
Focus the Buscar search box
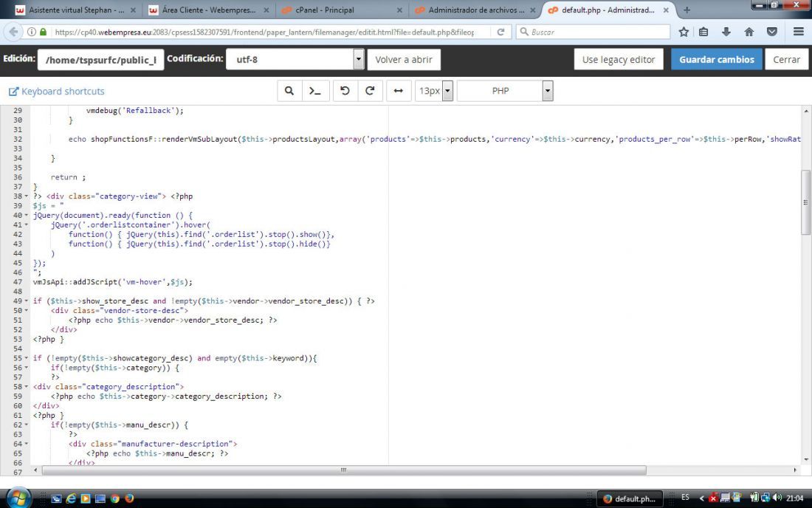pyautogui.click(x=593, y=32)
